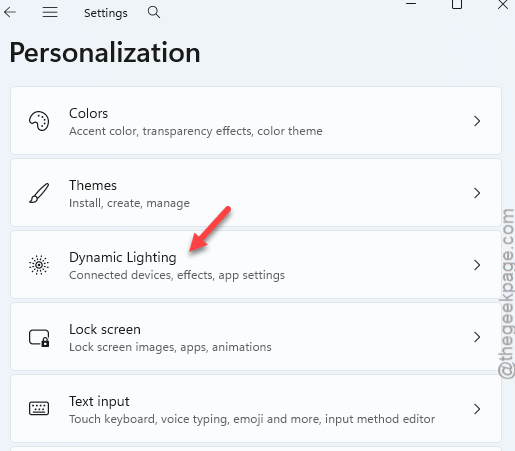This screenshot has width=515, height=451.
Task: Click the Colors palette icon
Action: (x=39, y=121)
